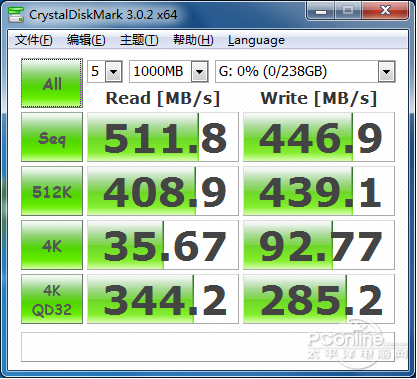
Task: Open the 帮助(H) help menu
Action: pyautogui.click(x=193, y=40)
